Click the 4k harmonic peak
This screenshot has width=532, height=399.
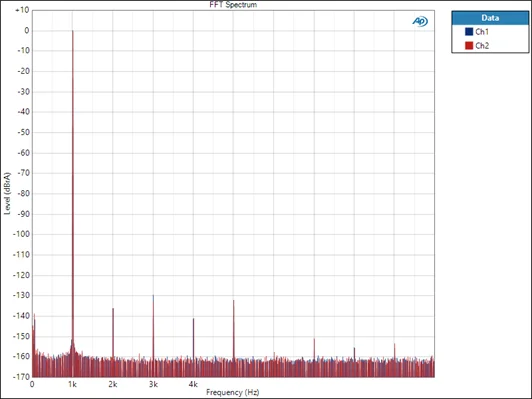[193, 319]
